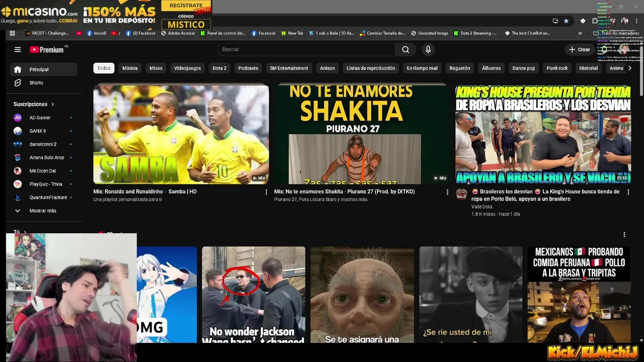Image resolution: width=644 pixels, height=362 pixels.
Task: Open the YouTube hamburger guide menu
Action: click(x=18, y=49)
